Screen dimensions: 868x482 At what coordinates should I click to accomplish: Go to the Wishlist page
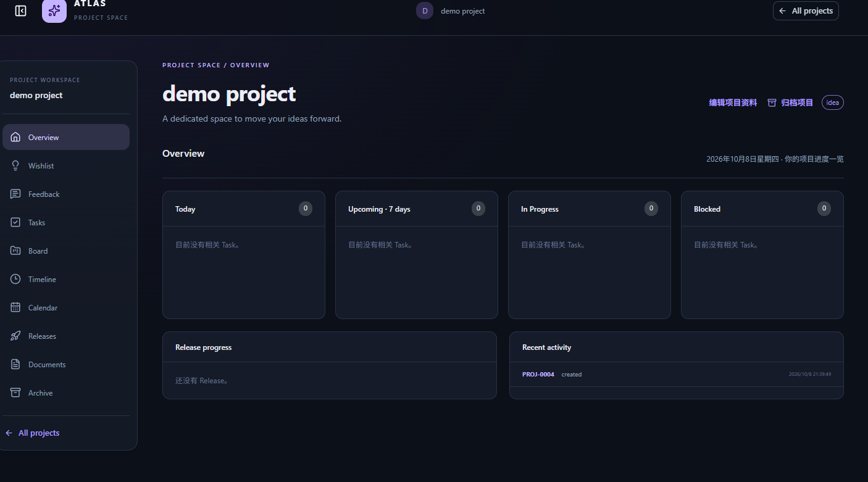(x=66, y=165)
